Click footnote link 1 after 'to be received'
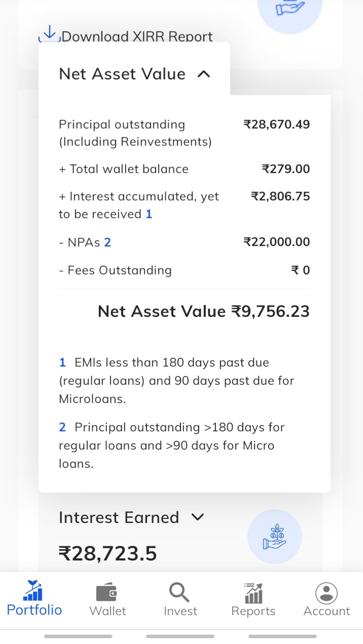Image resolution: width=363 pixels, height=644 pixels. coord(149,214)
